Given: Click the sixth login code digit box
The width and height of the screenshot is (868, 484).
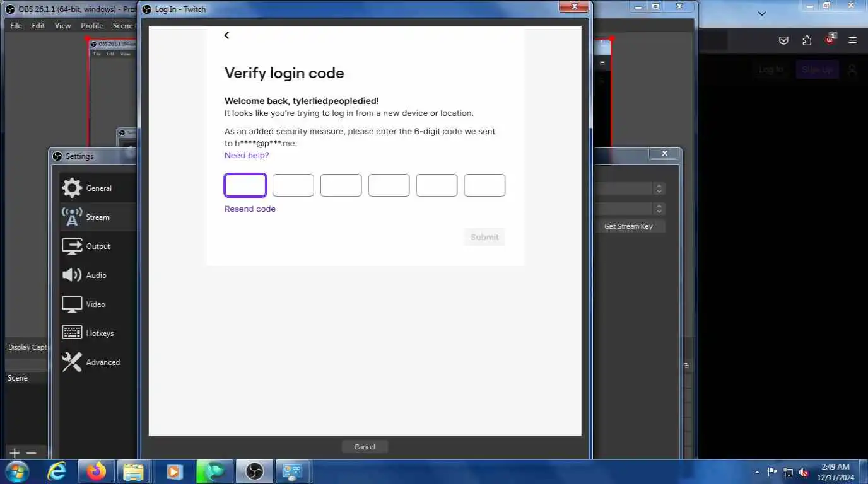Looking at the screenshot, I should pyautogui.click(x=484, y=185).
